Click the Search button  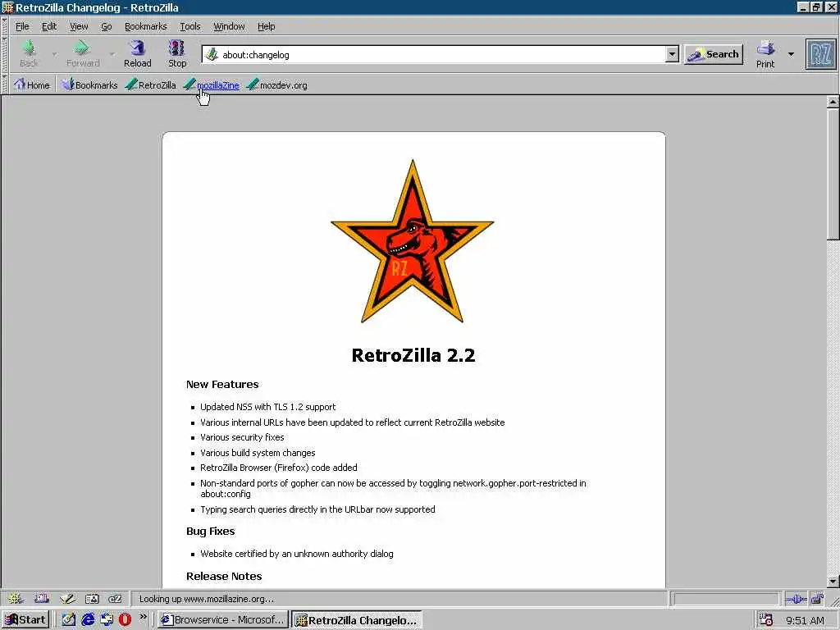pos(714,54)
